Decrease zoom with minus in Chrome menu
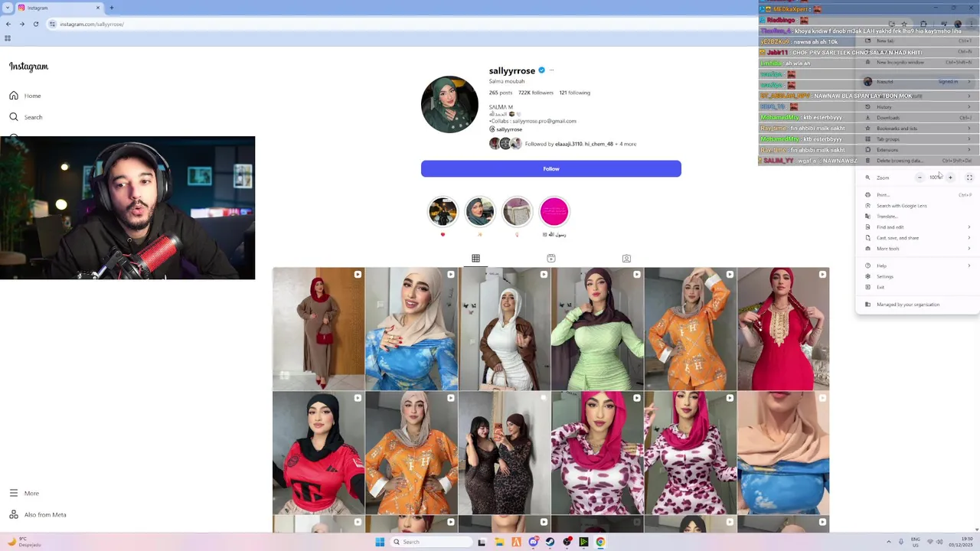The image size is (980, 551). coord(920,178)
